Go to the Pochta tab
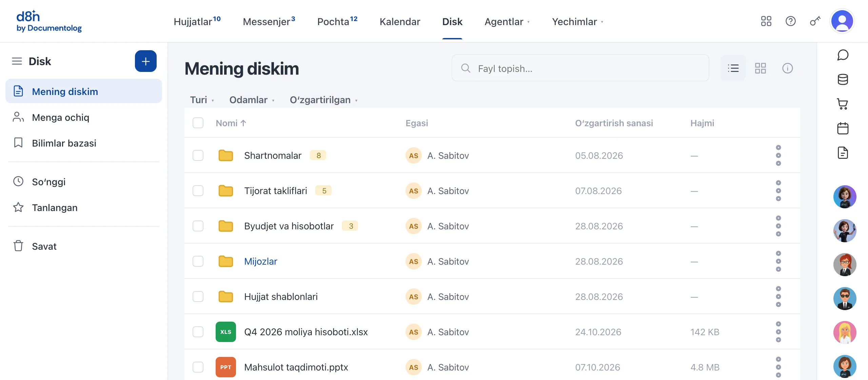This screenshot has width=868, height=380. [337, 21]
